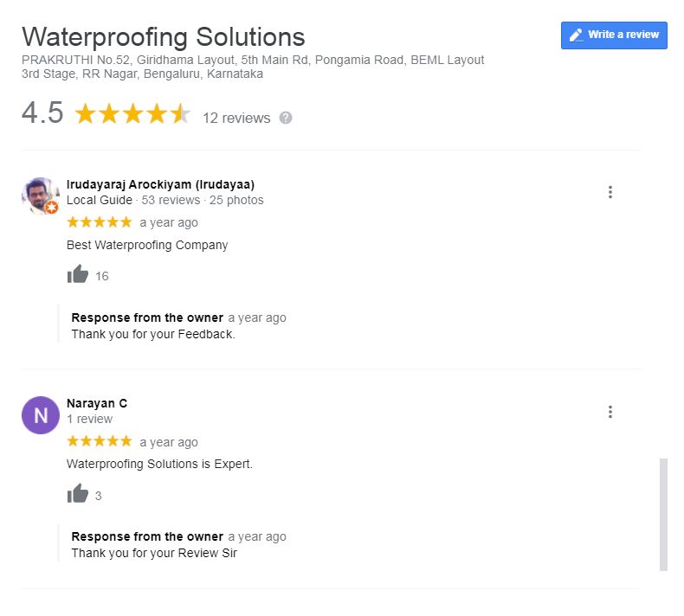The width and height of the screenshot is (684, 616).
Task: Click the 12 reviews count
Action: click(x=236, y=119)
